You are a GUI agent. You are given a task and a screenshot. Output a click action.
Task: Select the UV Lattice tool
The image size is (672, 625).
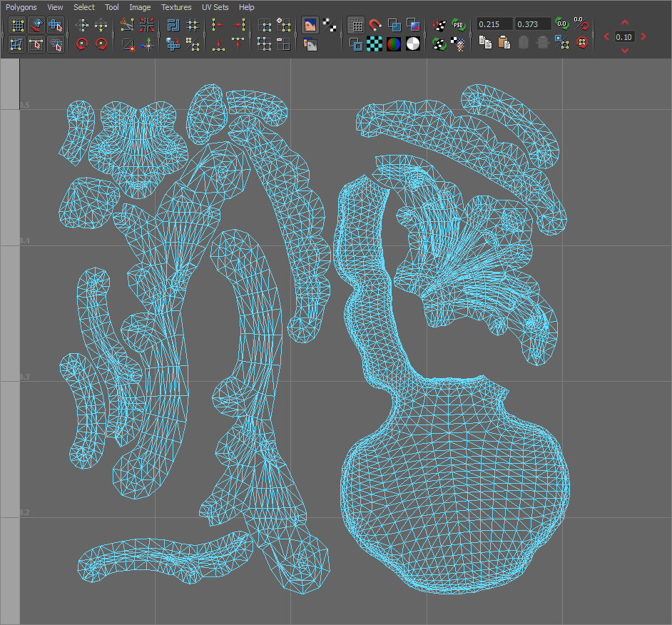pyautogui.click(x=16, y=25)
